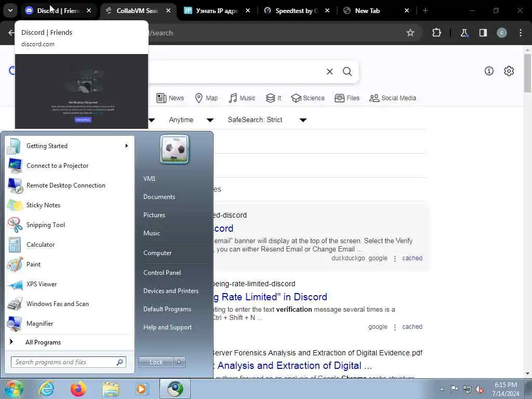Viewport: 532px width, 399px height.
Task: Open Pictures from Start menu
Action: click(154, 215)
